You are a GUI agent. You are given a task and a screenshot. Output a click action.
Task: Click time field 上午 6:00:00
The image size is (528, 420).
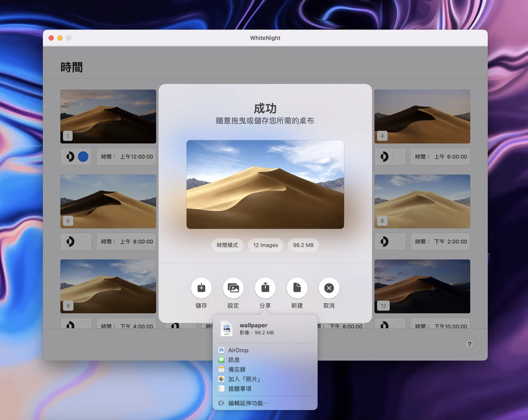(441, 157)
